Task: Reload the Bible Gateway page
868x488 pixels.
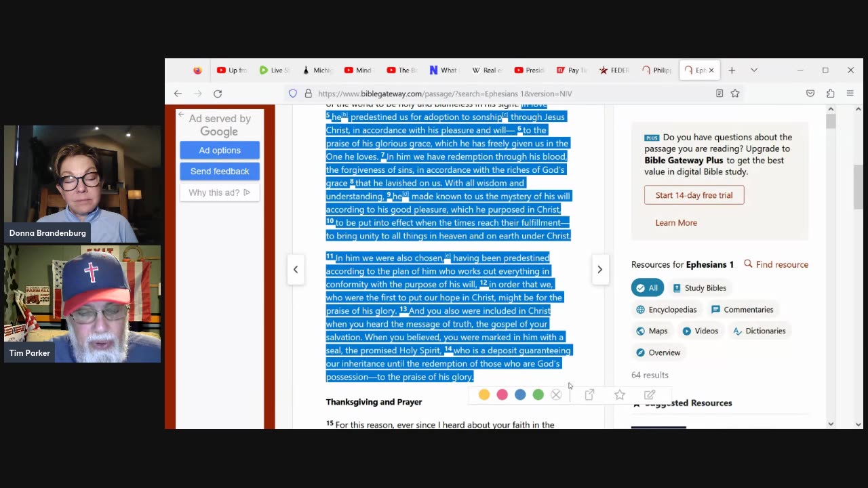Action: click(218, 94)
